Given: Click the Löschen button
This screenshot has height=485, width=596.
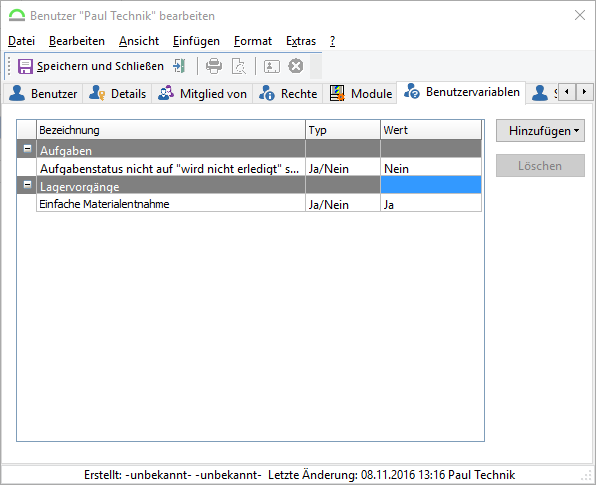Looking at the screenshot, I should (x=540, y=166).
